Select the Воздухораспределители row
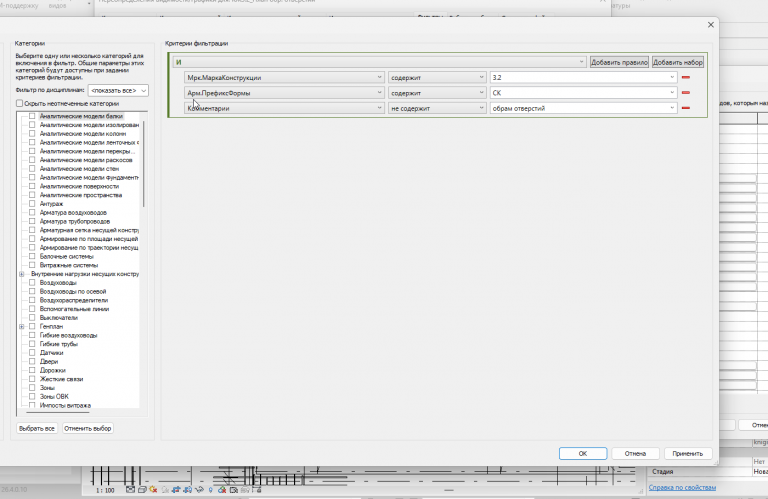The width and height of the screenshot is (768, 499). point(74,300)
